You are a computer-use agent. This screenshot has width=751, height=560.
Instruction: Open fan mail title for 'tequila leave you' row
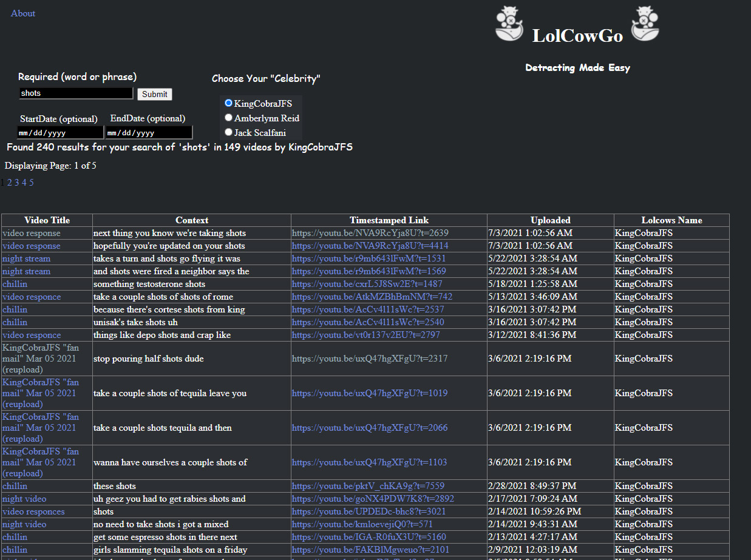point(41,393)
